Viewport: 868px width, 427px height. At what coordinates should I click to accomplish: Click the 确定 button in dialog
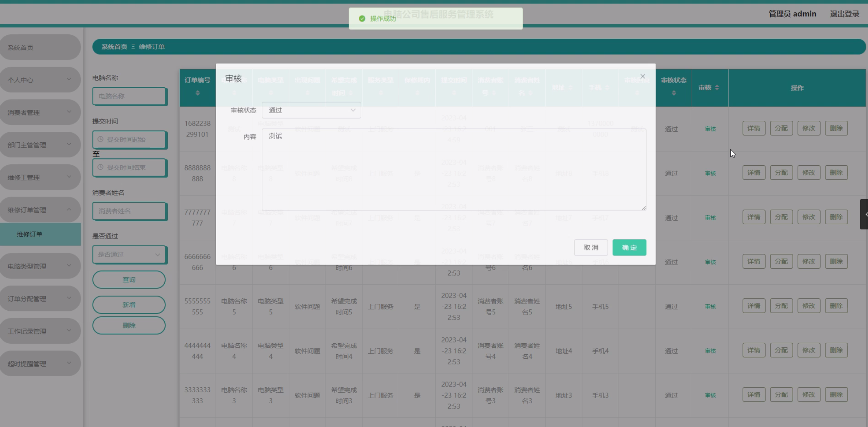[x=629, y=248]
